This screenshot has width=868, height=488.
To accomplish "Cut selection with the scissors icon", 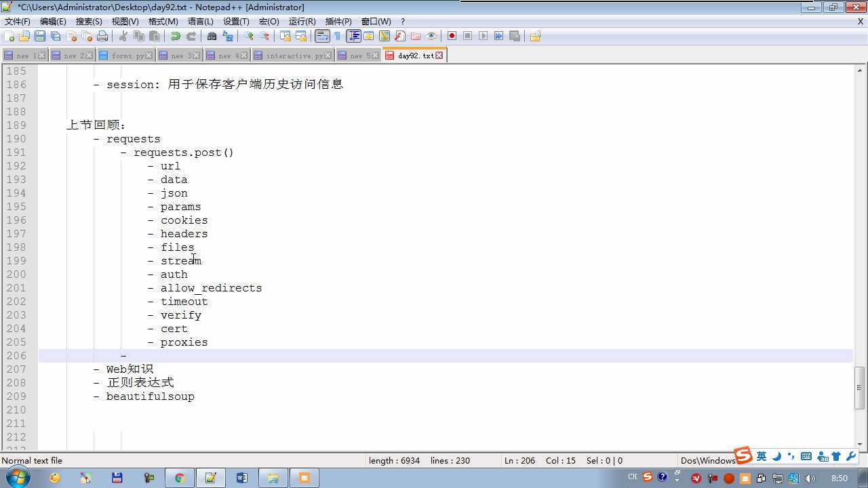I will click(x=123, y=36).
